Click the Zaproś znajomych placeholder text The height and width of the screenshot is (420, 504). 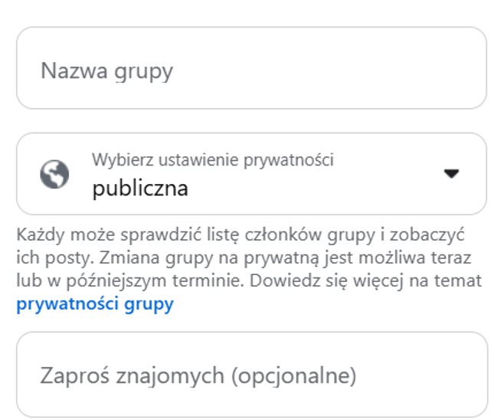pyautogui.click(x=198, y=376)
